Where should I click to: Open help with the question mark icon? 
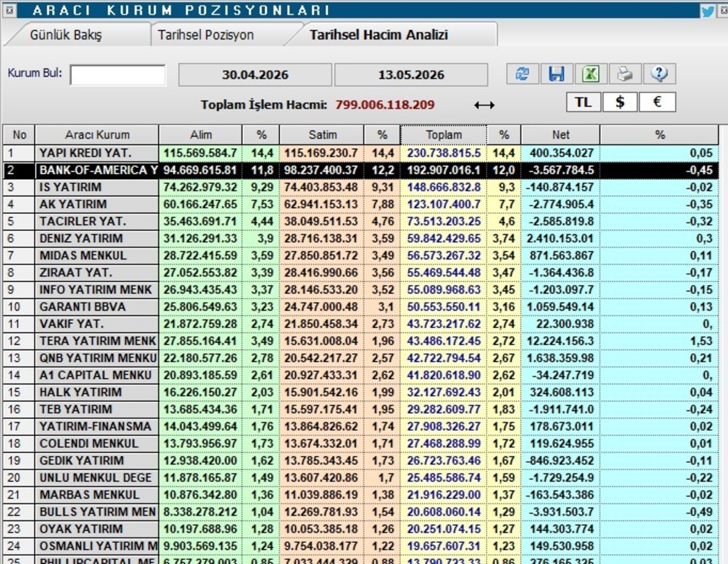pyautogui.click(x=659, y=74)
